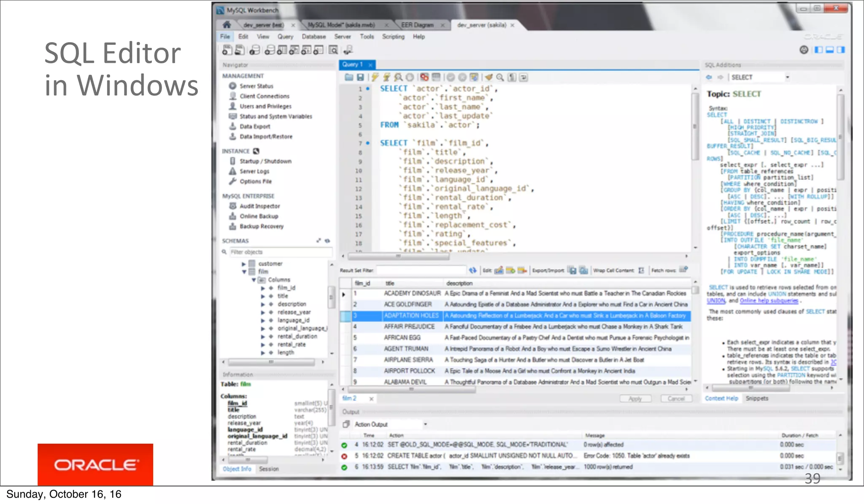Click the find magnifier icon in the query toolbar
Image resolution: width=864 pixels, height=504 pixels.
500,77
